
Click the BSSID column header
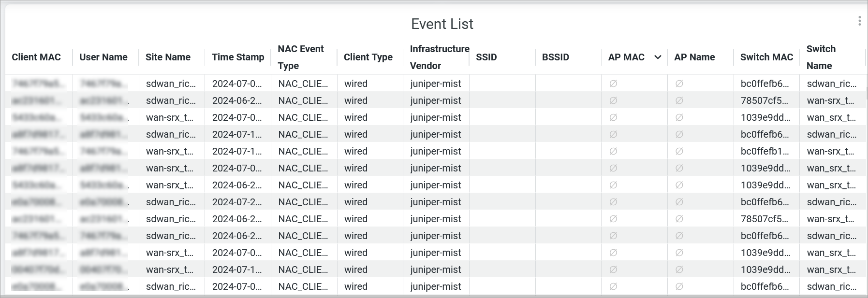click(556, 57)
